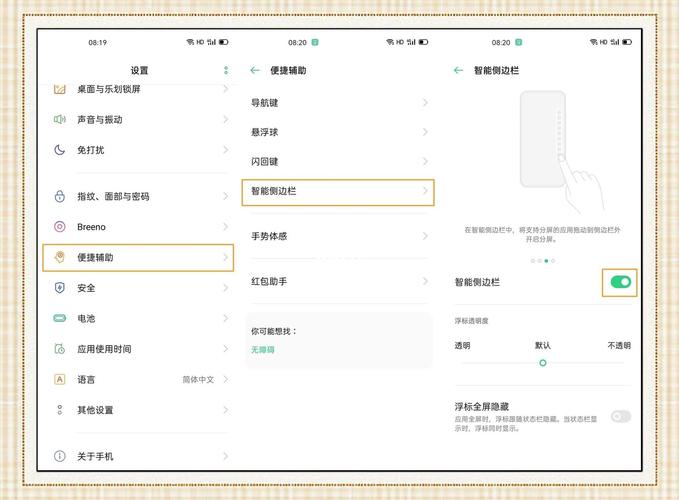Tap green notification icon beside 08:20 in right screen
Viewport: 679px width, 500px height.
[518, 42]
